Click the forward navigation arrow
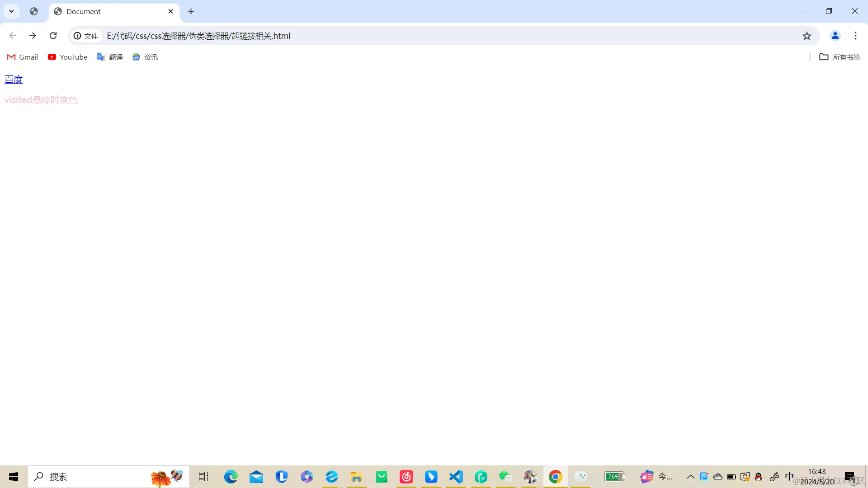The width and height of the screenshot is (868, 488). (x=33, y=36)
